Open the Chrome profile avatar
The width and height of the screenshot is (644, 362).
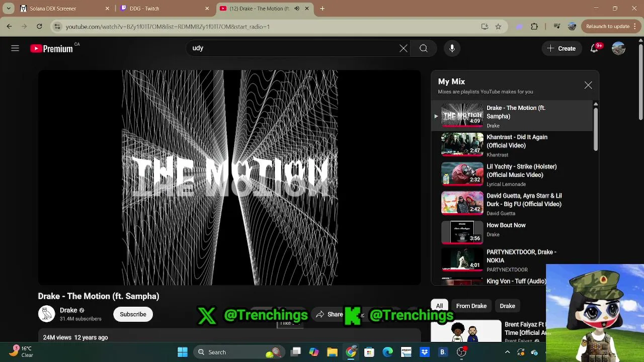[x=572, y=26]
